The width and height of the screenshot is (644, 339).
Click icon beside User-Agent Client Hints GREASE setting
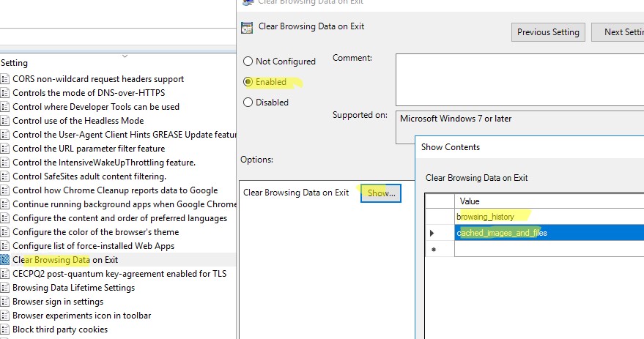4,135
